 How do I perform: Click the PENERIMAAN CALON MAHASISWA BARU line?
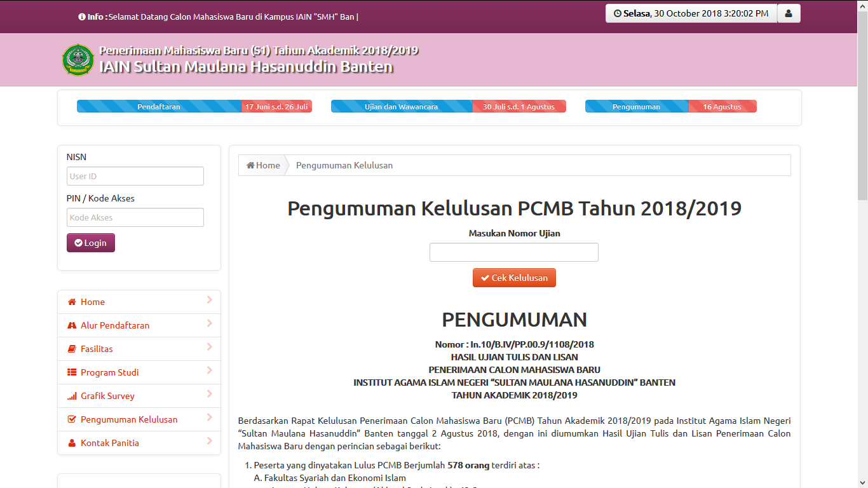pos(514,370)
